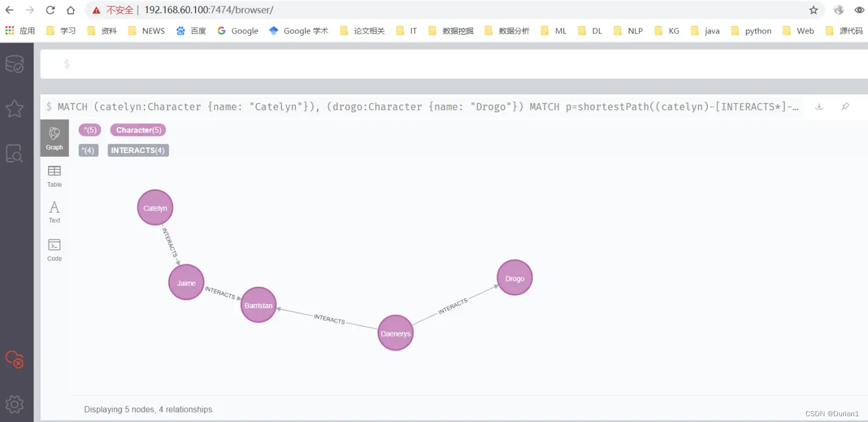The width and height of the screenshot is (868, 422).
Task: Open the NEWS bookmark folder
Action: (146, 31)
